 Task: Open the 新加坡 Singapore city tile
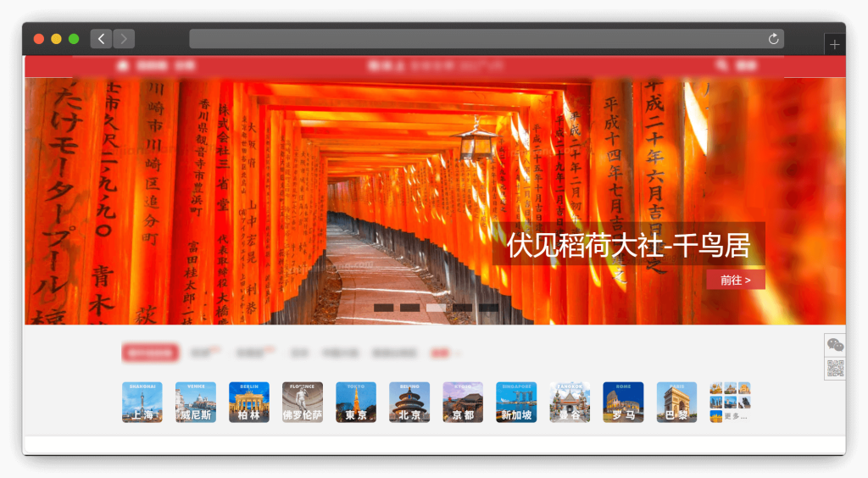tap(516, 403)
